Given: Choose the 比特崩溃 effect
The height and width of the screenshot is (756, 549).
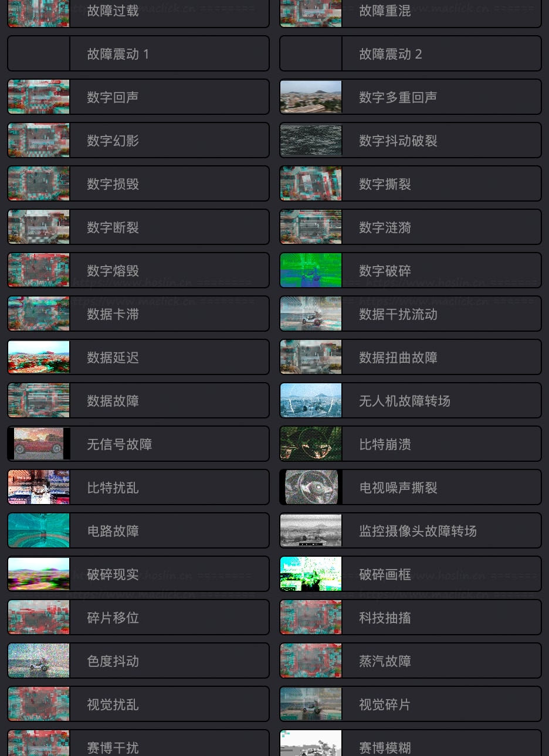Looking at the screenshot, I should [x=411, y=444].
